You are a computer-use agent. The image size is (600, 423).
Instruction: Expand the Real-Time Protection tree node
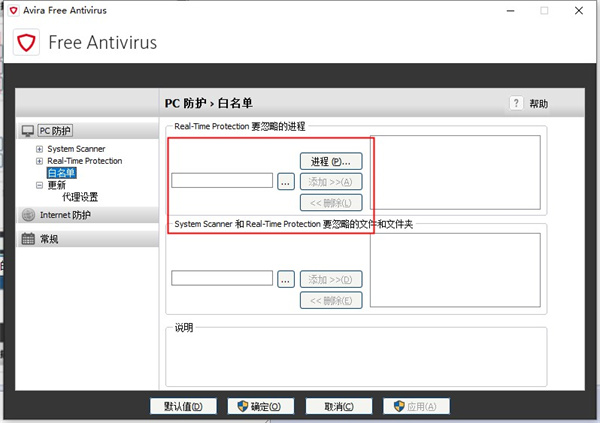pyautogui.click(x=39, y=161)
